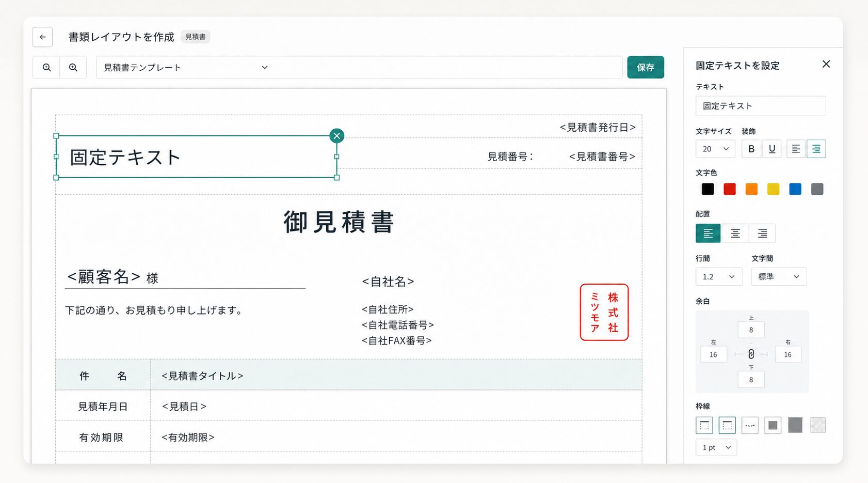The image size is (868, 483).
Task: Click the 右 margin field
Action: 788,354
